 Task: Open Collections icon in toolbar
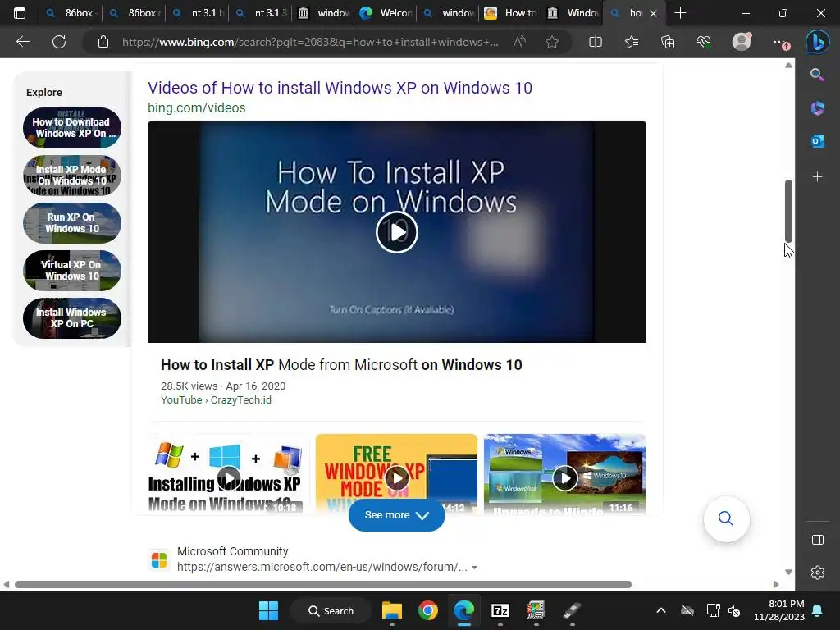668,42
